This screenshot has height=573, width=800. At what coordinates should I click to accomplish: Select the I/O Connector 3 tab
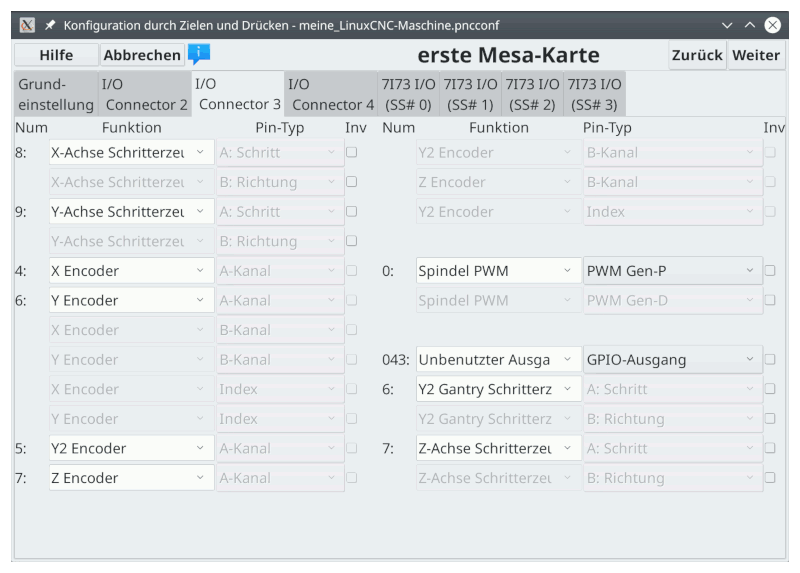[238, 94]
